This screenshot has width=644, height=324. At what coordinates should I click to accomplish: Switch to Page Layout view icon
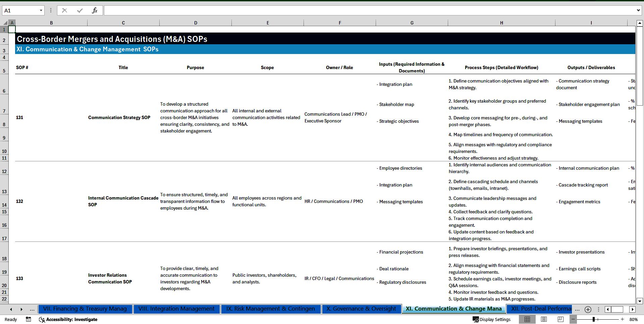pos(543,319)
